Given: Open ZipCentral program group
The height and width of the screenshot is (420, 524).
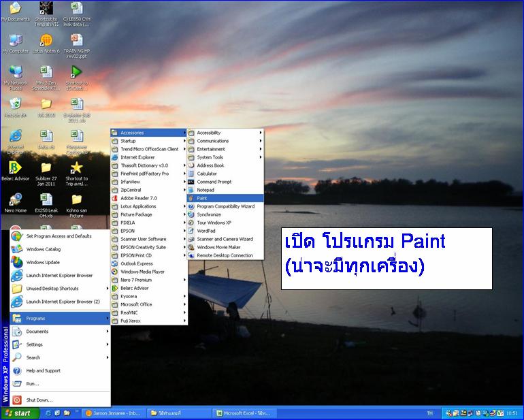Looking at the screenshot, I should [149, 190].
